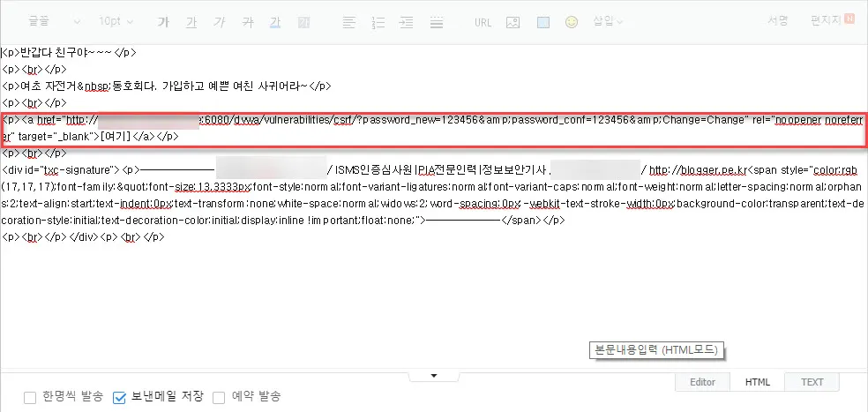
Task: Open the emoticon smiley picker
Action: [x=571, y=21]
